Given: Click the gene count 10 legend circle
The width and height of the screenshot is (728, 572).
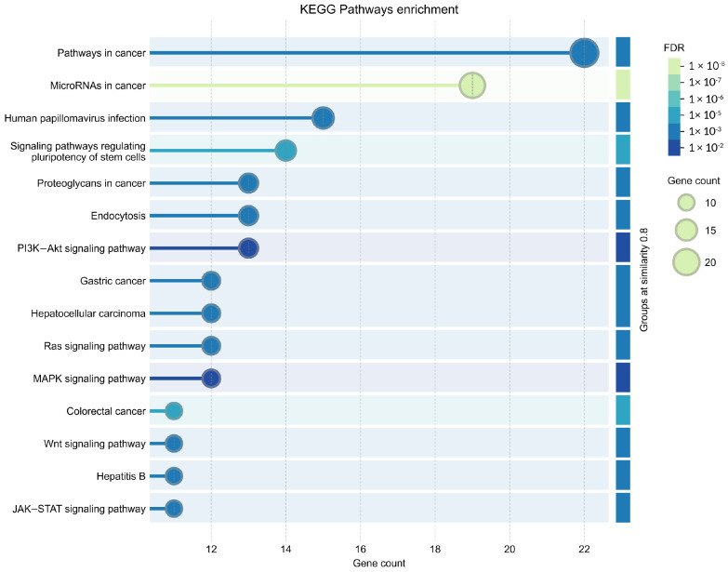Looking at the screenshot, I should tap(686, 203).
